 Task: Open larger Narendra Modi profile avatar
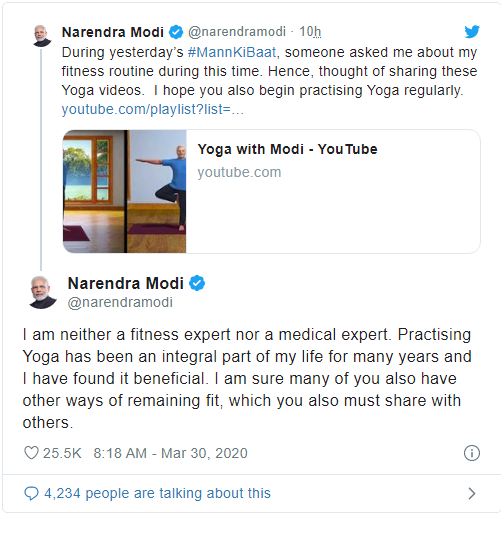point(42,292)
